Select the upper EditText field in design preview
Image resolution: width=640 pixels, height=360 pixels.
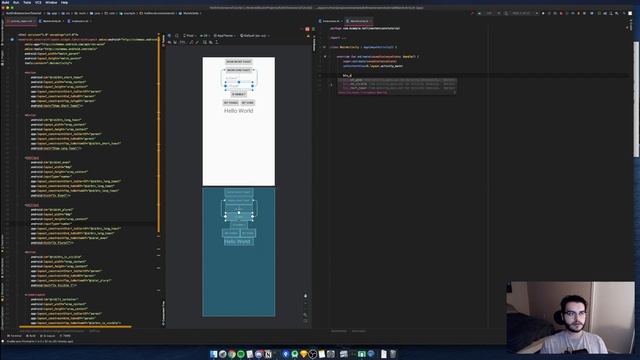(x=239, y=78)
